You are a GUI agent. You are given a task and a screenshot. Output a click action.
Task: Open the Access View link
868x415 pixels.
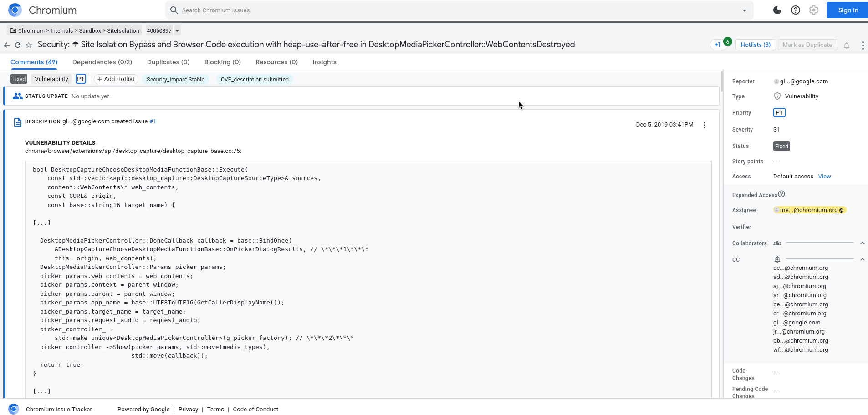pos(824,176)
